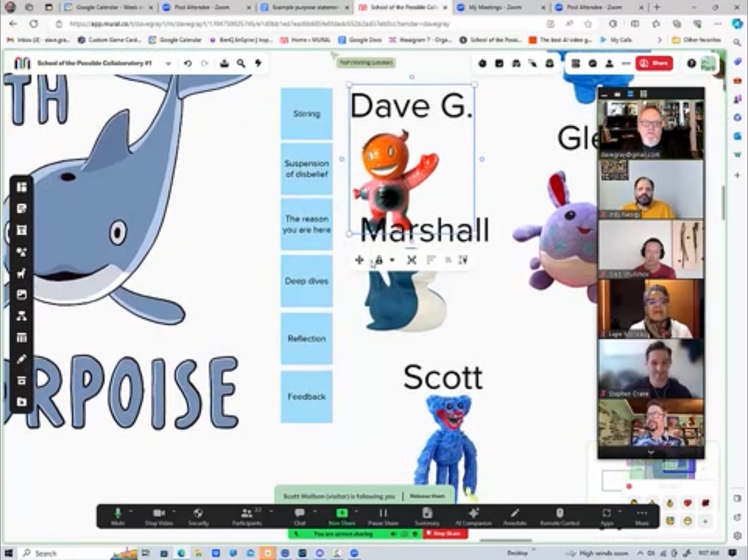
Task: Expand the arrow next to New Share
Action: click(356, 512)
